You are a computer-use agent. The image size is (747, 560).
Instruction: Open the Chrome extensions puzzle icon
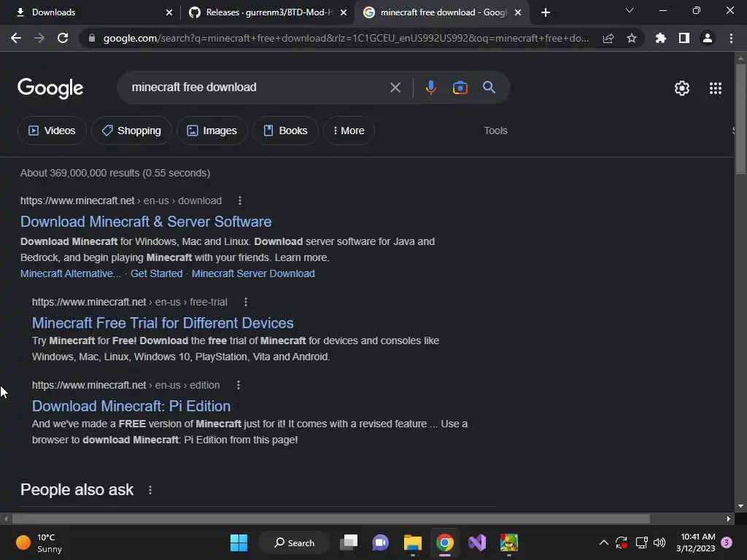point(660,38)
